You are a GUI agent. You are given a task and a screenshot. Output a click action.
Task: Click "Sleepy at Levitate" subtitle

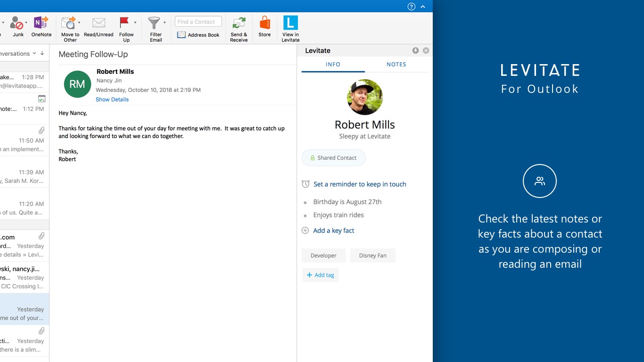pyautogui.click(x=365, y=136)
